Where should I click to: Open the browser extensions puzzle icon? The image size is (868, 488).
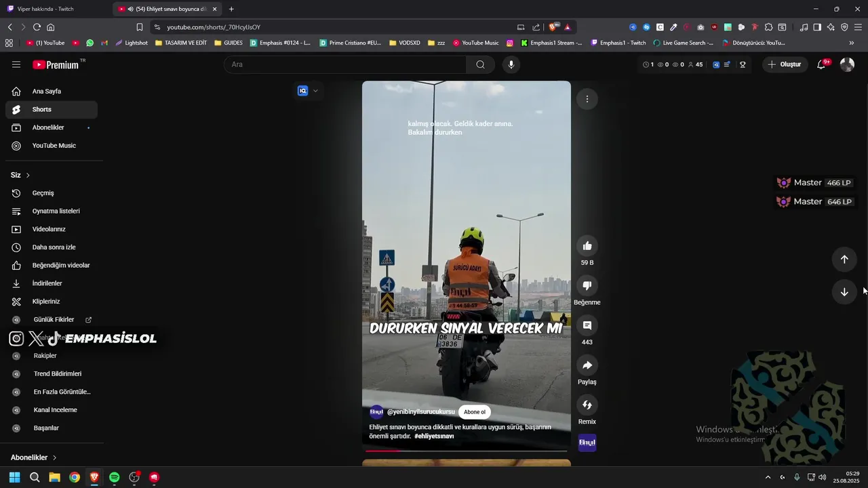click(768, 27)
